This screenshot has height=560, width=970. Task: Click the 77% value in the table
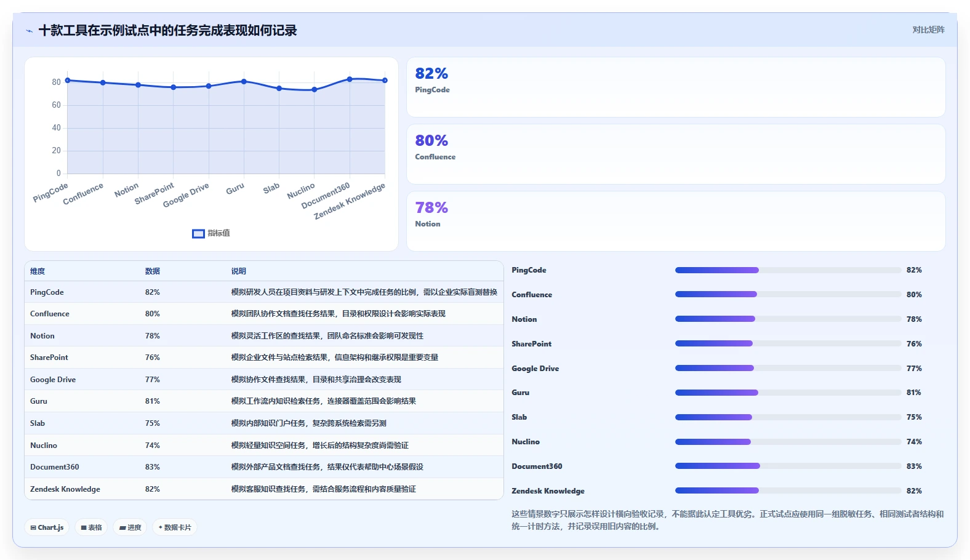[x=153, y=380]
